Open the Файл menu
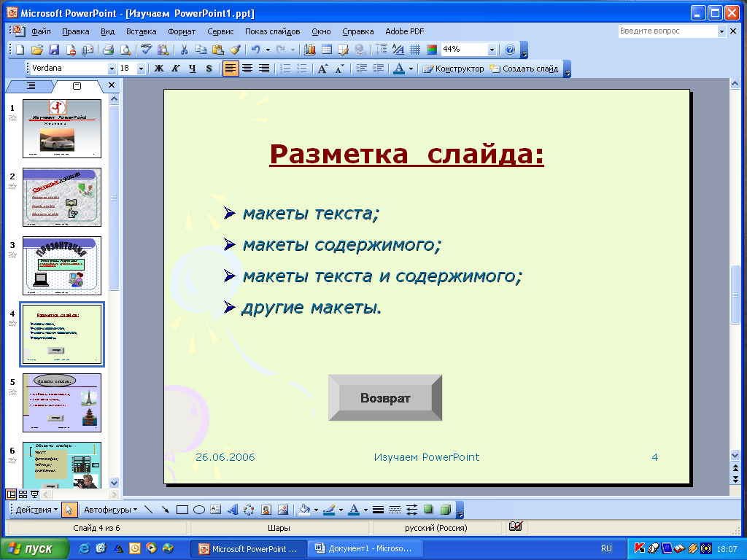The height and width of the screenshot is (560, 747). pyautogui.click(x=41, y=31)
